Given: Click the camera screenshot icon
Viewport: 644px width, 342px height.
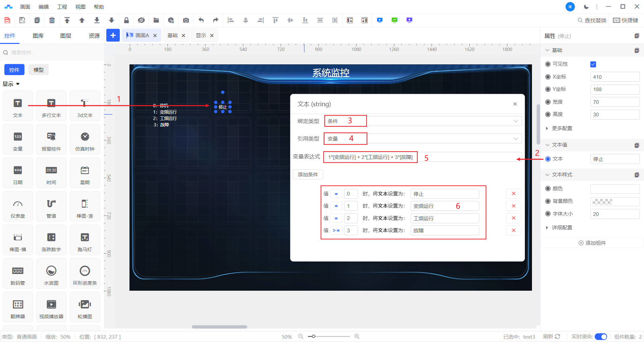Looking at the screenshot, I should pyautogui.click(x=186, y=20).
